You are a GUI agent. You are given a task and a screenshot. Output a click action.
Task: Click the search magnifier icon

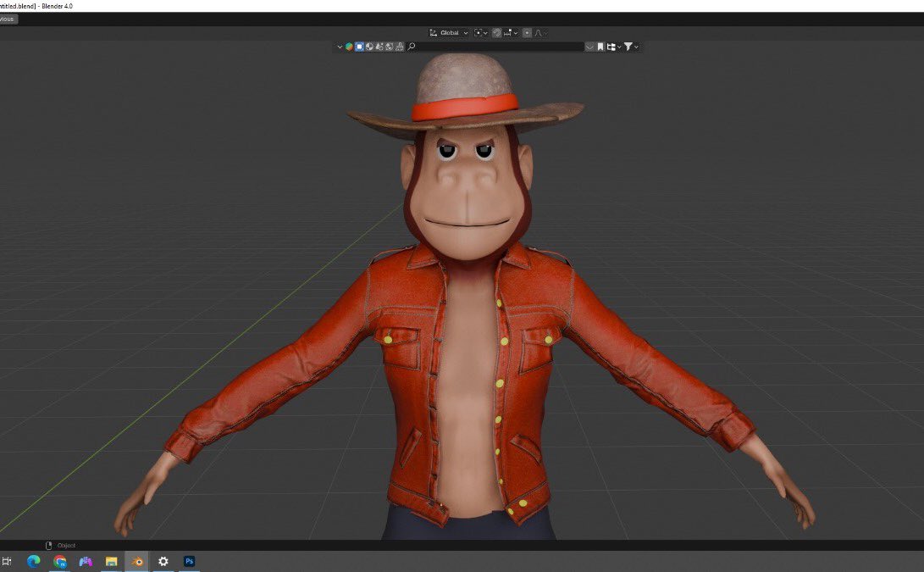coord(412,47)
